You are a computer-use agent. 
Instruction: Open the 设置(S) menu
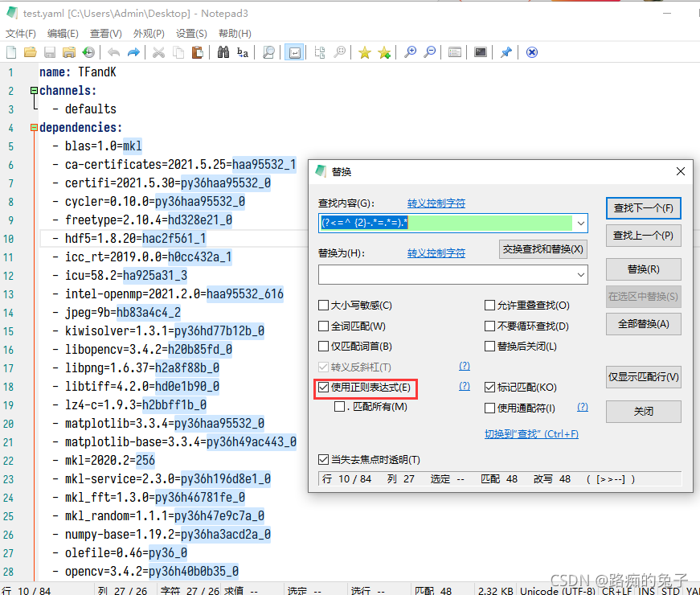tap(191, 34)
